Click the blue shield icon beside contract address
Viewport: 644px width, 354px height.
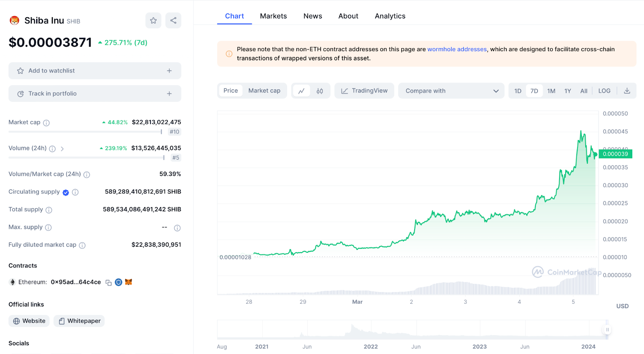tap(118, 282)
